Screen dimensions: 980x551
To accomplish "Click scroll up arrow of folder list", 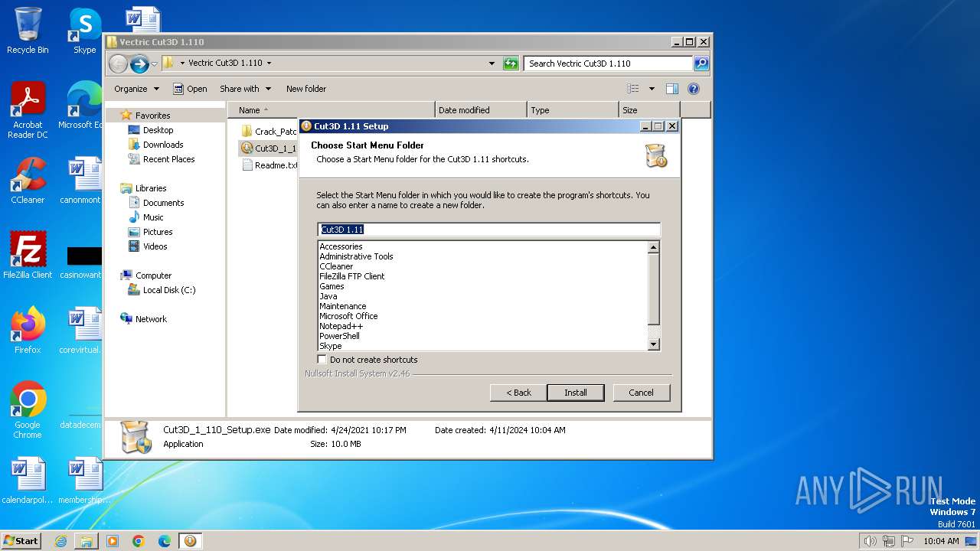I will (x=653, y=247).
